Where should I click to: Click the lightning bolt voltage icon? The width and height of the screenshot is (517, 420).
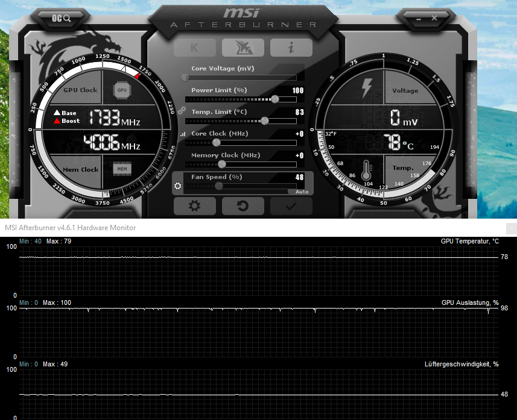click(366, 88)
